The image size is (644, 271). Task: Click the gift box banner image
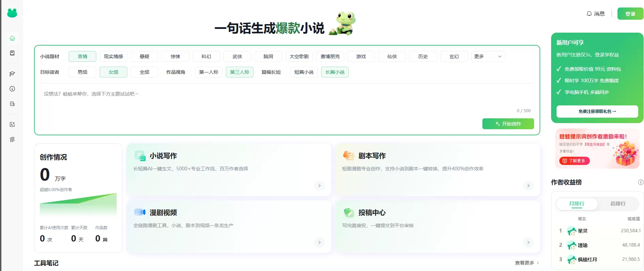tap(626, 154)
